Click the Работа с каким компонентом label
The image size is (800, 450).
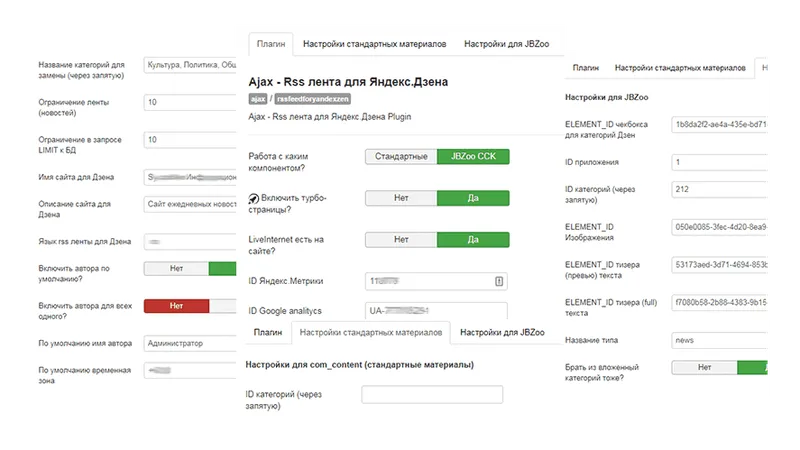(279, 162)
